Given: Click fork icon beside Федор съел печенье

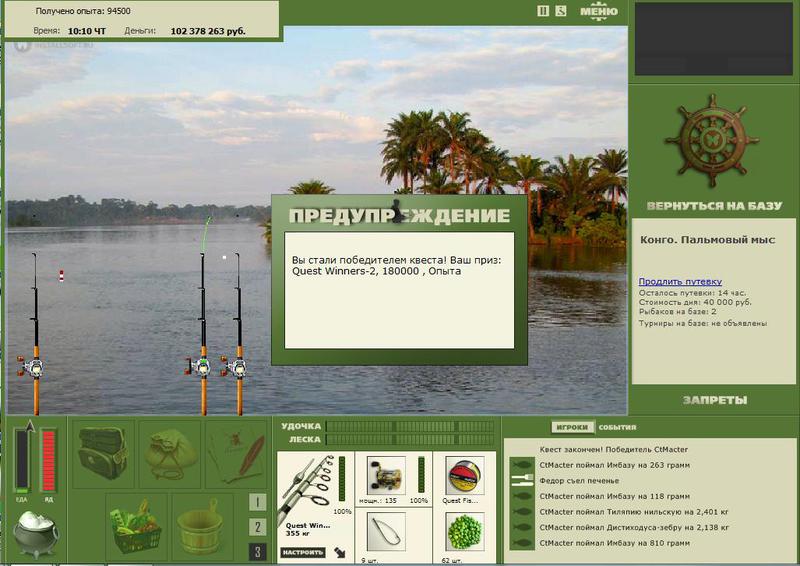Looking at the screenshot, I should (522, 480).
